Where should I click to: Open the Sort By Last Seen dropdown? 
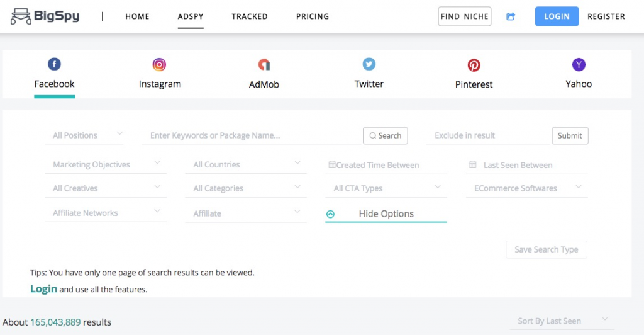[x=562, y=321]
